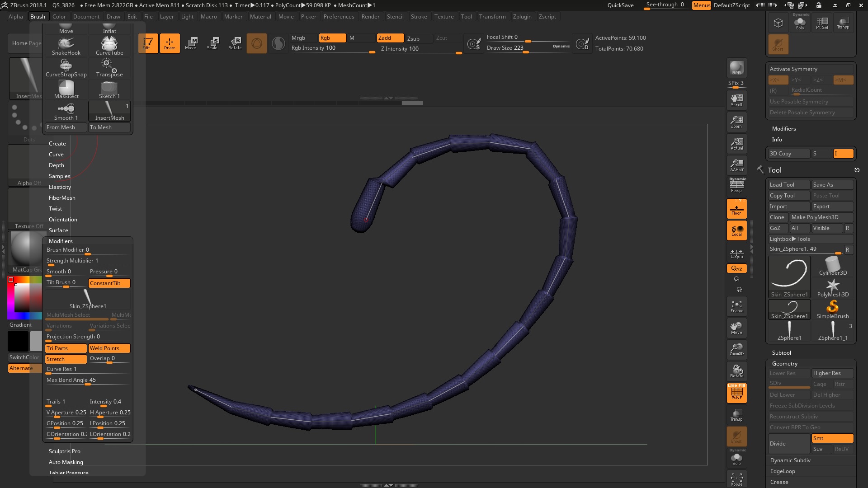Select the Cylinder3D tool thumbnail
Image resolution: width=868 pixels, height=488 pixels.
coord(833,266)
